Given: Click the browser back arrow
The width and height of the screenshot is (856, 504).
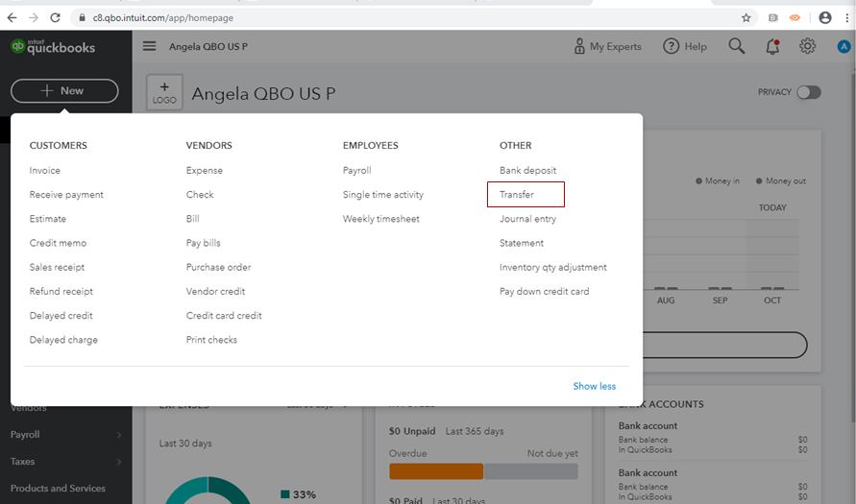Looking at the screenshot, I should 12,18.
